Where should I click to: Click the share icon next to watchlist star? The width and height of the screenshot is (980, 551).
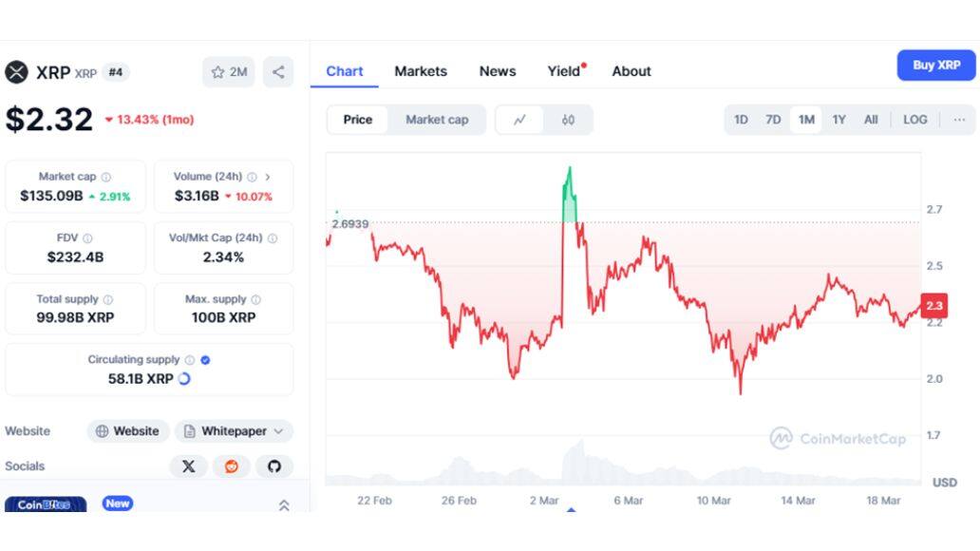coord(276,71)
